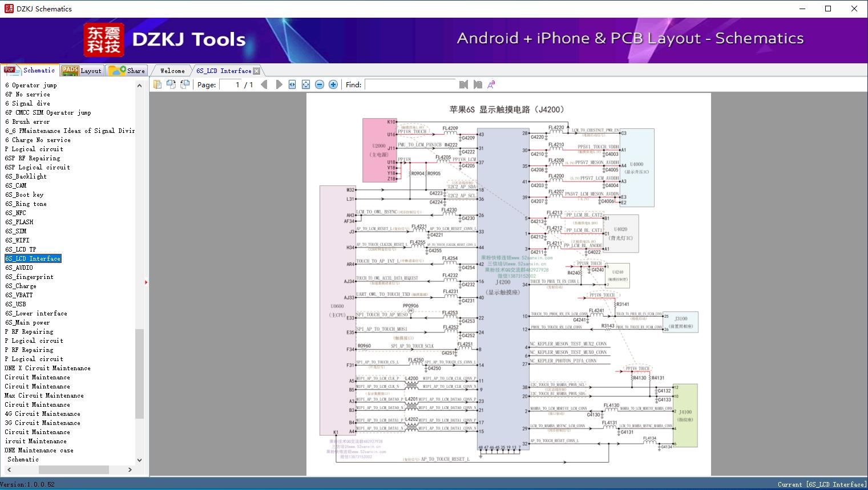
Task: Select the 6 Brush error entry
Action: 27,122
